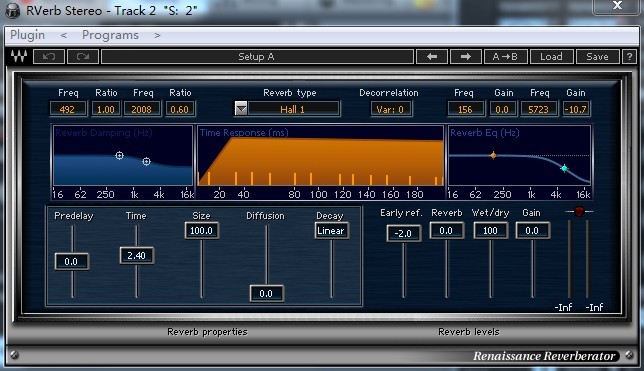The width and height of the screenshot is (644, 371).
Task: Click the plugin icon in title bar
Action: [12, 11]
